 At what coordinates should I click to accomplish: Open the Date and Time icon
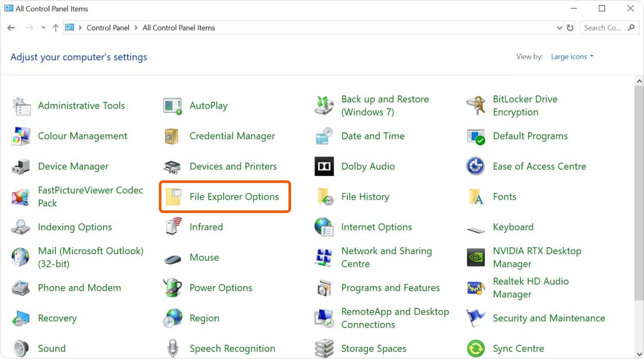pos(324,136)
